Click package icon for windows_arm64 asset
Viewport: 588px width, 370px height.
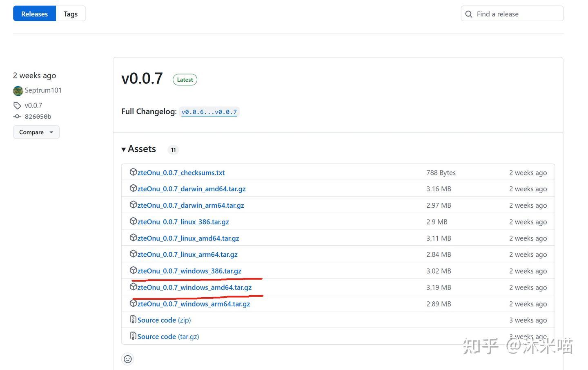[133, 303]
